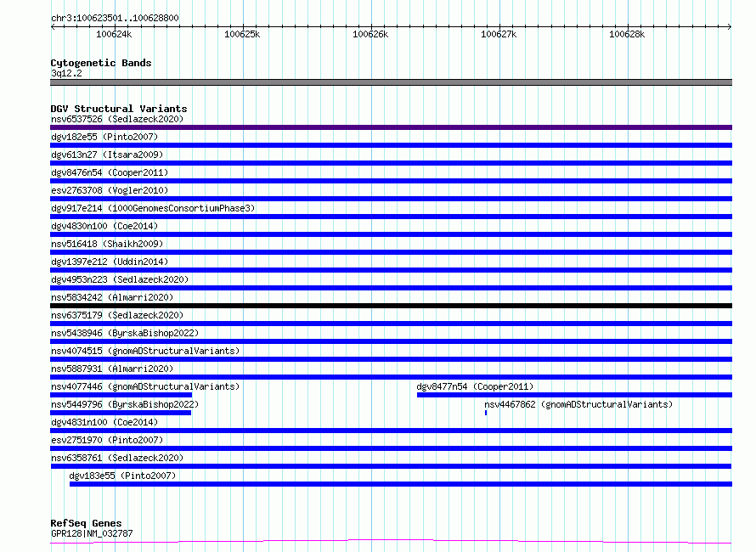Select dgv183e55 (Pinto2007) label

pyautogui.click(x=122, y=476)
